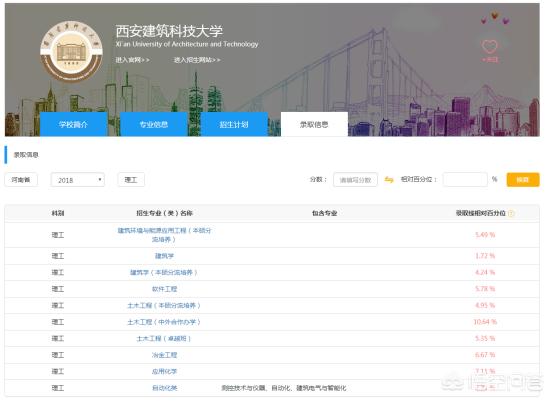The image size is (554, 401).
Task: Open the 自动化类 major link
Action: [x=164, y=388]
